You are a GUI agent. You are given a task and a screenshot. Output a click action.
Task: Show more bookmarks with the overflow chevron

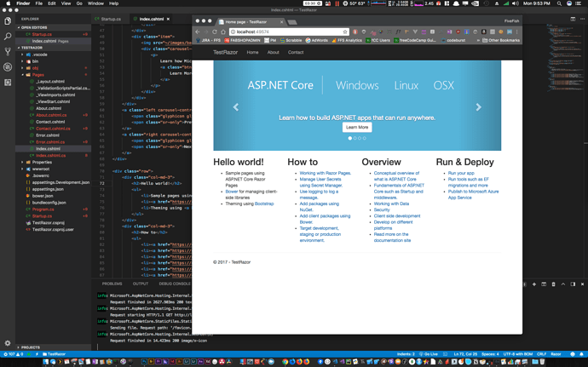click(478, 40)
